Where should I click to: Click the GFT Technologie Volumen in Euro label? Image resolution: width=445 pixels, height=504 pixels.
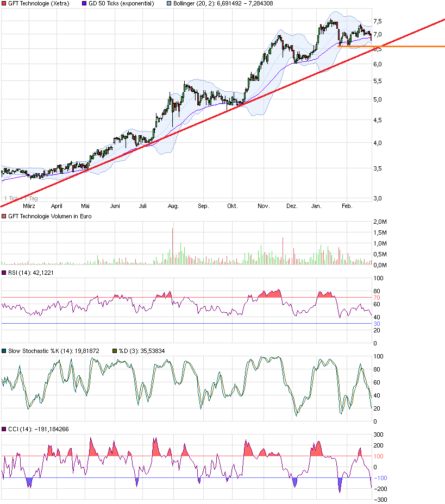point(50,216)
